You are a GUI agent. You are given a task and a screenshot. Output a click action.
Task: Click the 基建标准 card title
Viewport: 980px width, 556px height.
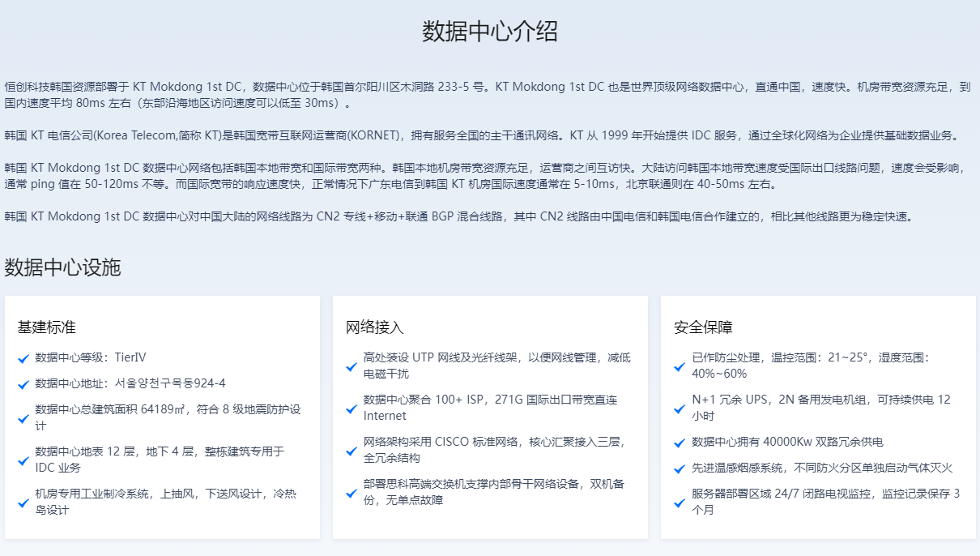tap(46, 327)
